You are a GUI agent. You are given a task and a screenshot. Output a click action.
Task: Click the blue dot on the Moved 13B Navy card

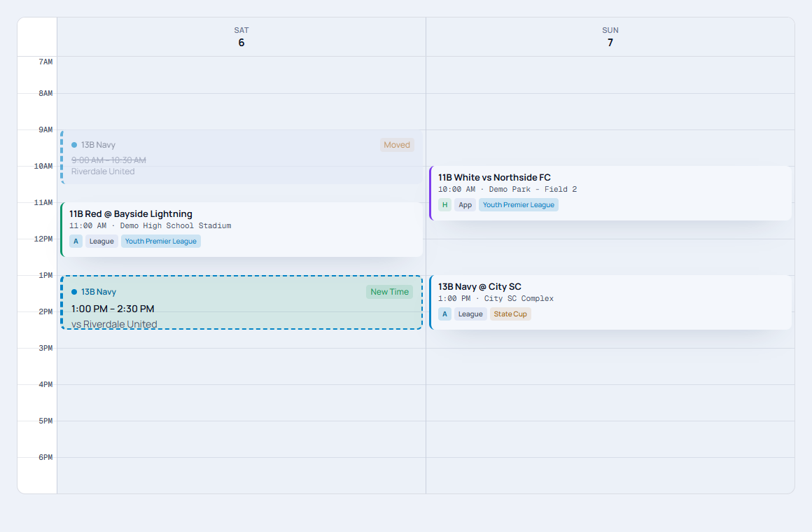point(74,145)
